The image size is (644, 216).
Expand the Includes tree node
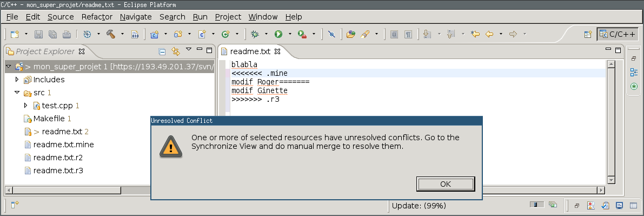[17, 79]
